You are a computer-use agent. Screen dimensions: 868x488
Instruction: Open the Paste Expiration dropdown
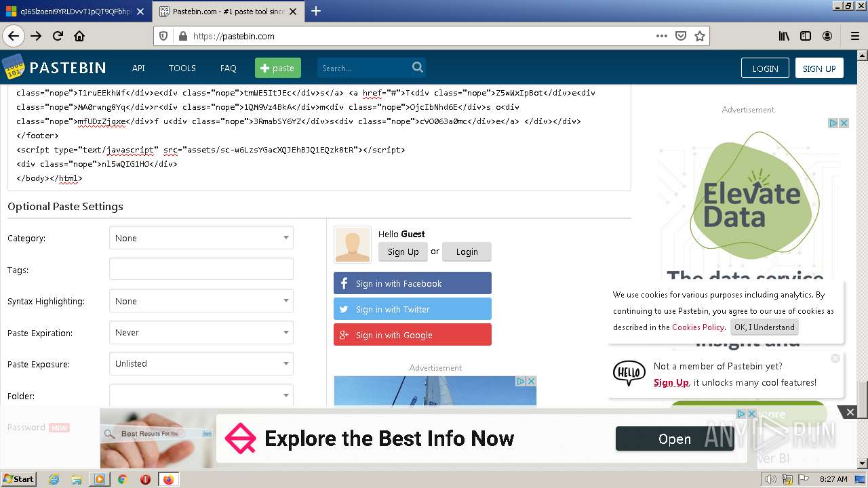[x=201, y=333]
